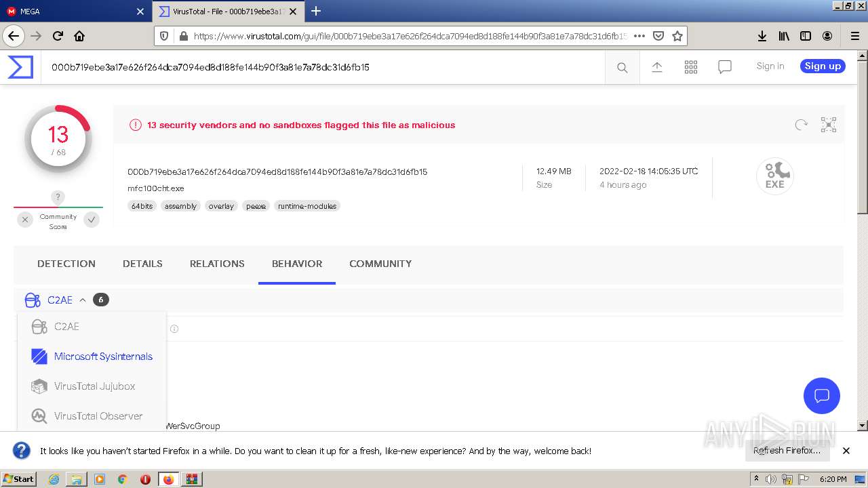Close the MEGA browser tab
This screenshot has height=488, width=868.
tap(140, 12)
